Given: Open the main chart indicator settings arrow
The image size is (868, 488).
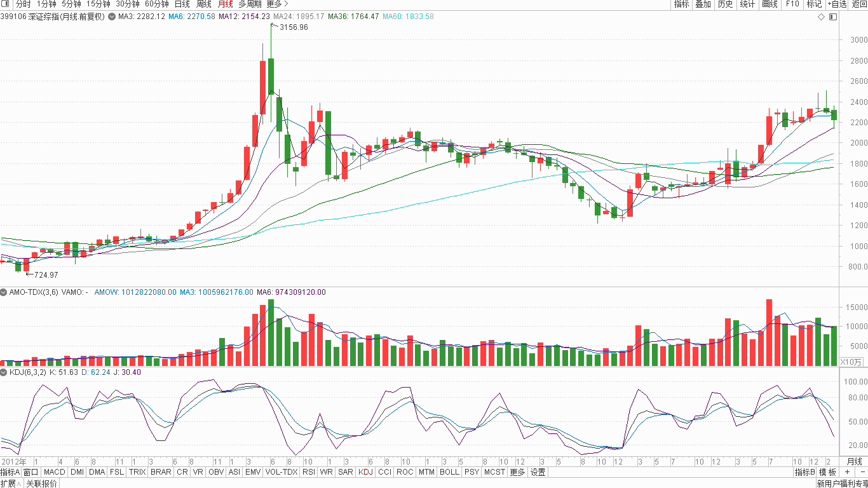Looking at the screenshot, I should click(112, 17).
